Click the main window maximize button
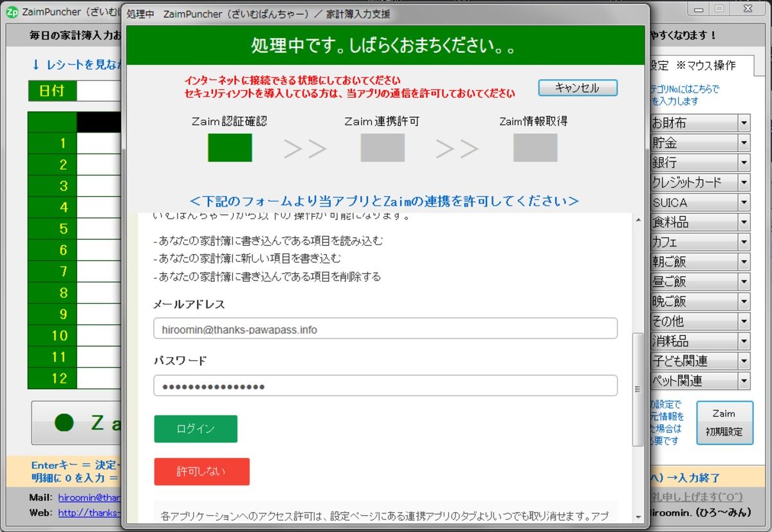Image resolution: width=772 pixels, height=532 pixels. (719, 8)
